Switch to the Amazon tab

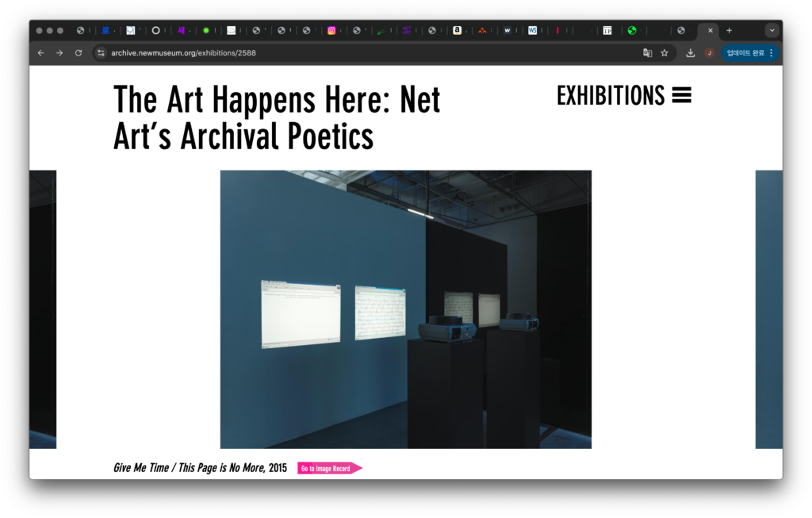tap(457, 30)
